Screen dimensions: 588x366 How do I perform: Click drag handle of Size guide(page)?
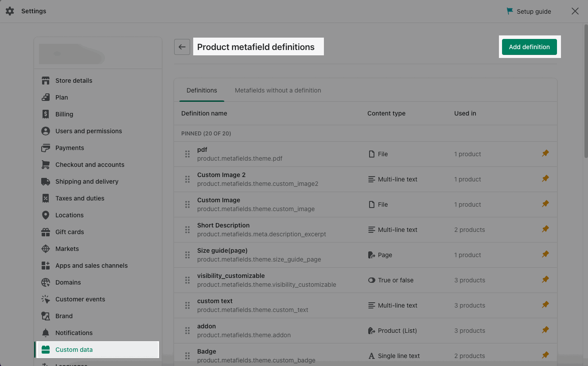click(187, 255)
